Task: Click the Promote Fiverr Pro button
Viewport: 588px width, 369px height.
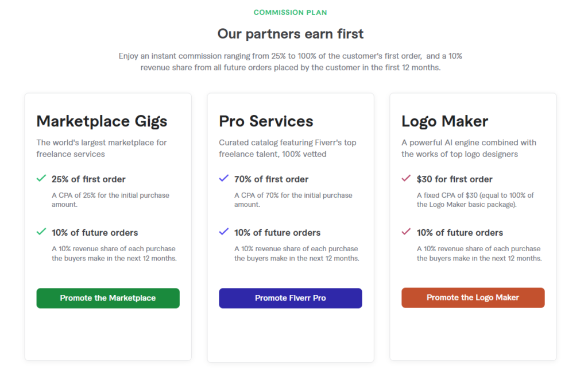Action: 291,298
